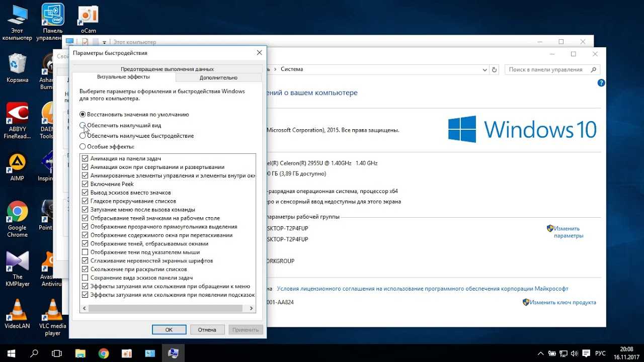
Task: Switch to 'Предотвращение выполнения данных' tab
Action: pos(167,69)
